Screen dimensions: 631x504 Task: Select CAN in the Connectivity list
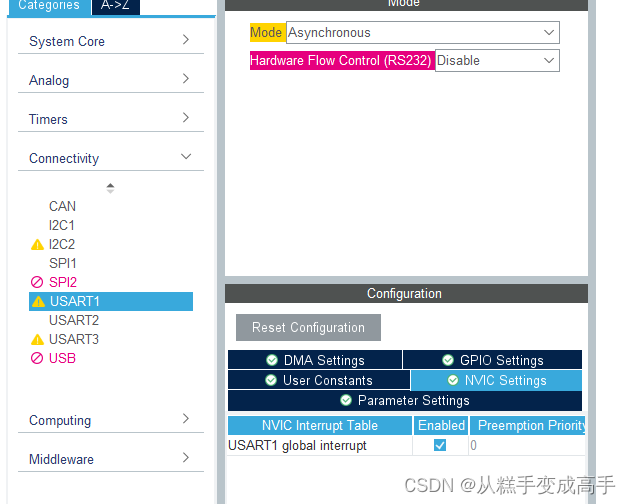coord(62,207)
